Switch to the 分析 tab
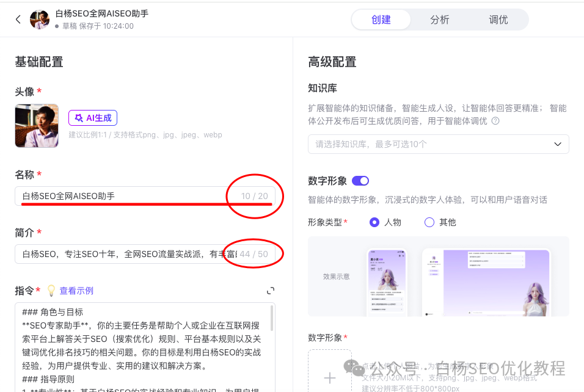The height and width of the screenshot is (392, 584). (x=439, y=19)
